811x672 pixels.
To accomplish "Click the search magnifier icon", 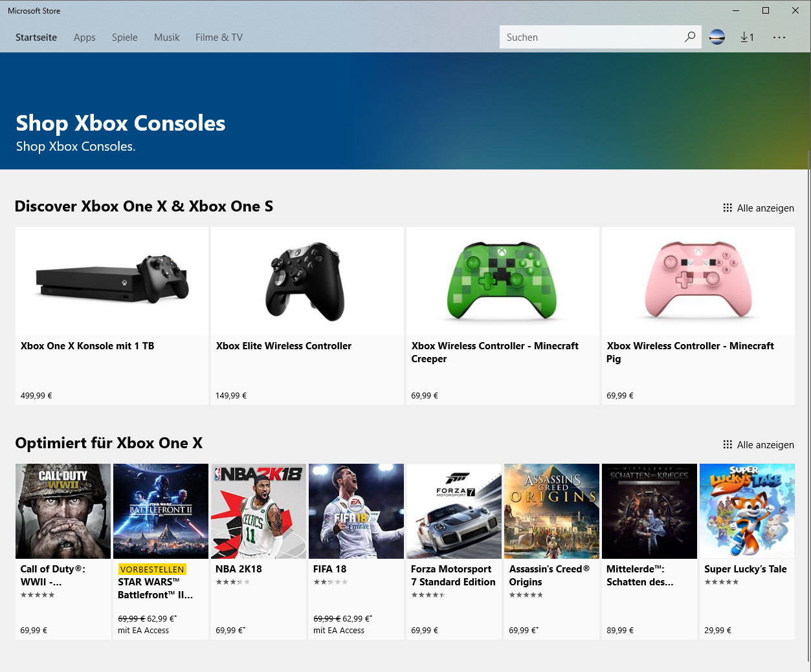I will 690,37.
